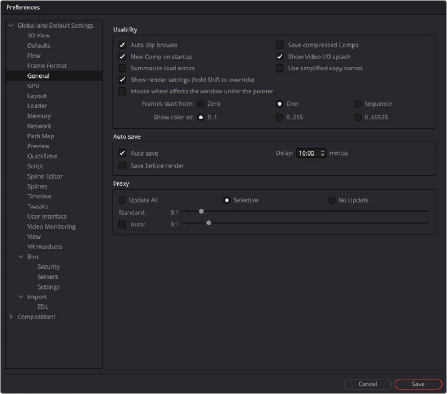This screenshot has width=447, height=394.
Task: Tick Save compressed Comps checkbox
Action: 280,45
